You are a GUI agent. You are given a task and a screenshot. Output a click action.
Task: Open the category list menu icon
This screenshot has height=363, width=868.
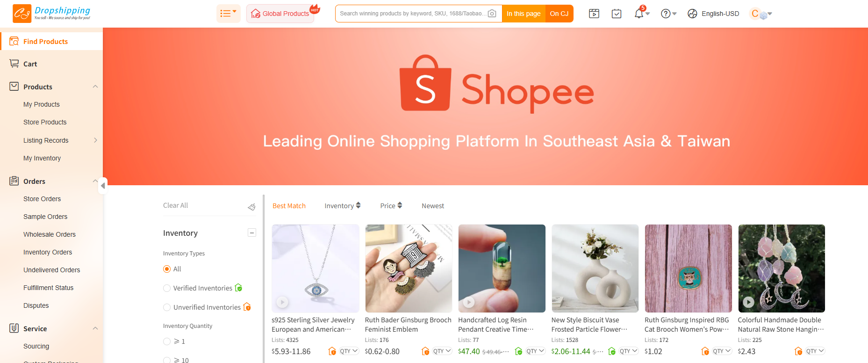pos(228,14)
